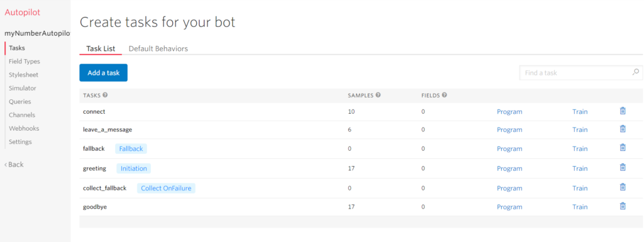Delete the greeting task via trash icon

622,167
